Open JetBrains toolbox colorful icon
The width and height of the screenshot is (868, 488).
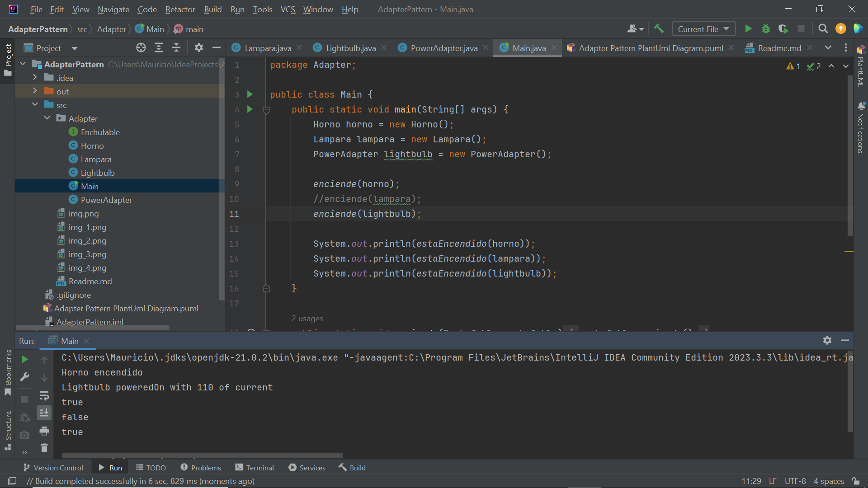coord(858,29)
